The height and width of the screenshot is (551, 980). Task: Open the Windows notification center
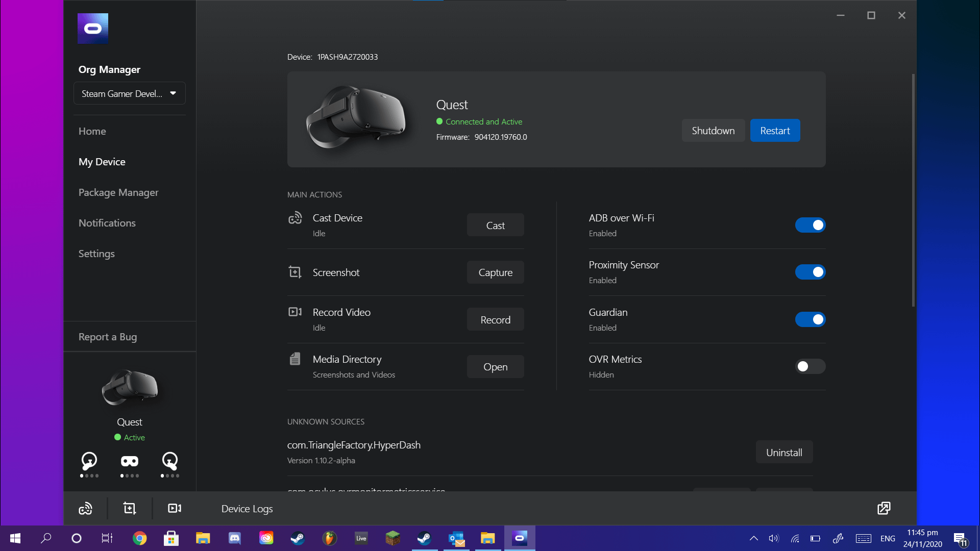960,539
